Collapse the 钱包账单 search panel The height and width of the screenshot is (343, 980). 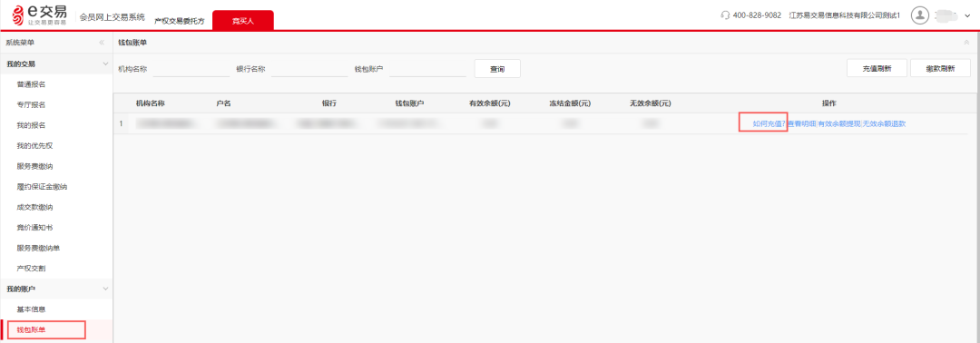tap(967, 43)
